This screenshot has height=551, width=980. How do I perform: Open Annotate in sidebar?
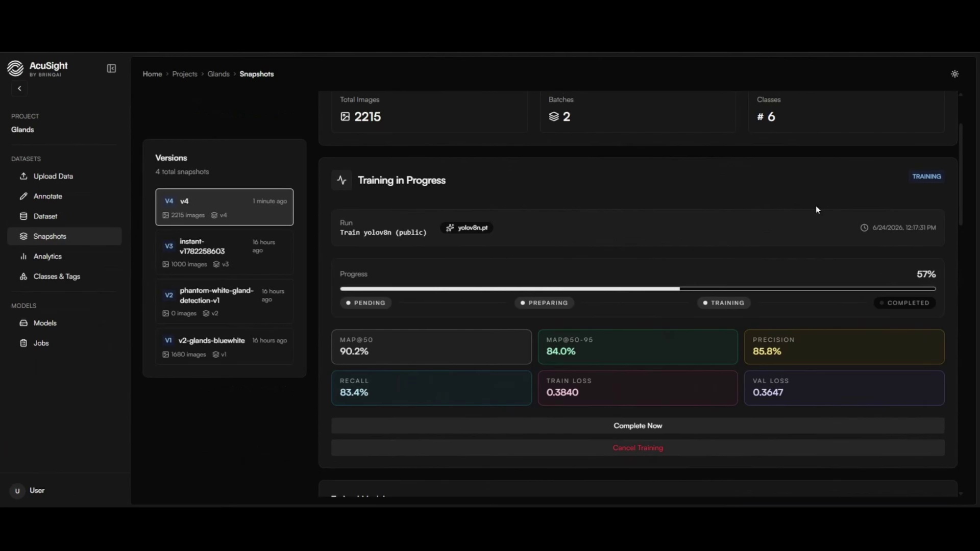pos(64,196)
